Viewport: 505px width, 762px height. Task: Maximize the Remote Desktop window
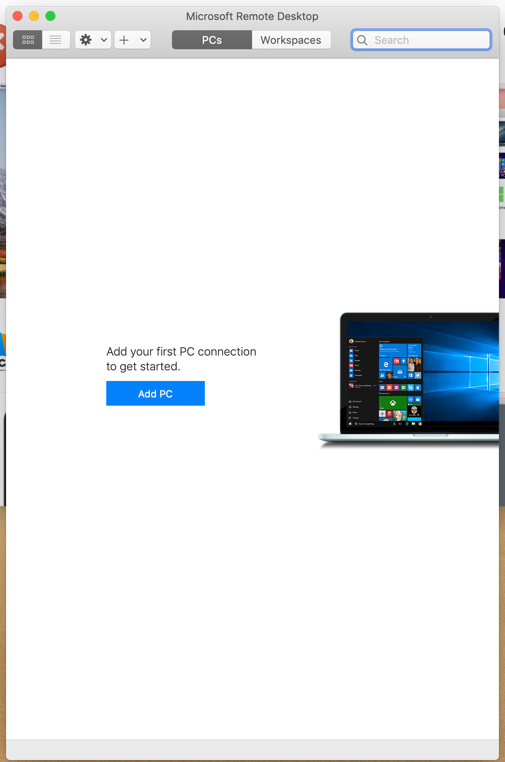pos(50,16)
